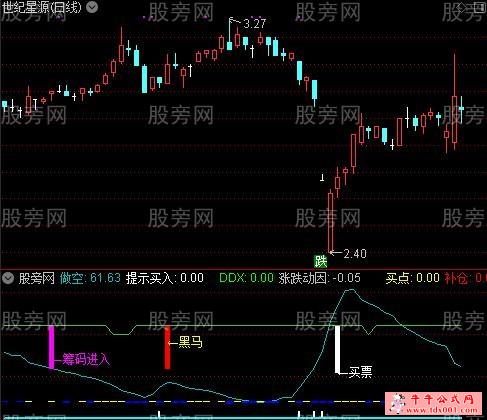Click the 世纪星源(日线) chart title
This screenshot has height=420, width=487.
(x=42, y=7)
